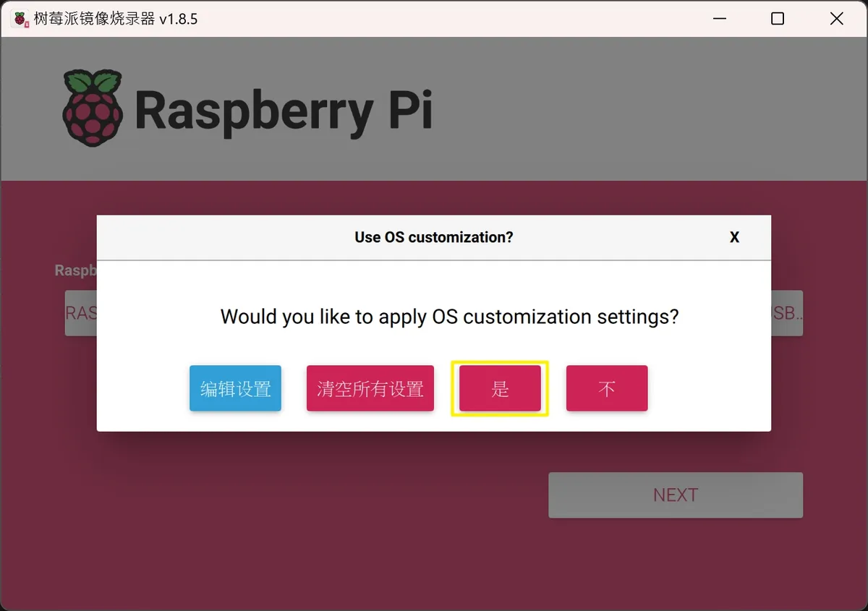Click the 'Would you like to apply OS customization settings?' text
This screenshot has height=611, width=868.
449,317
